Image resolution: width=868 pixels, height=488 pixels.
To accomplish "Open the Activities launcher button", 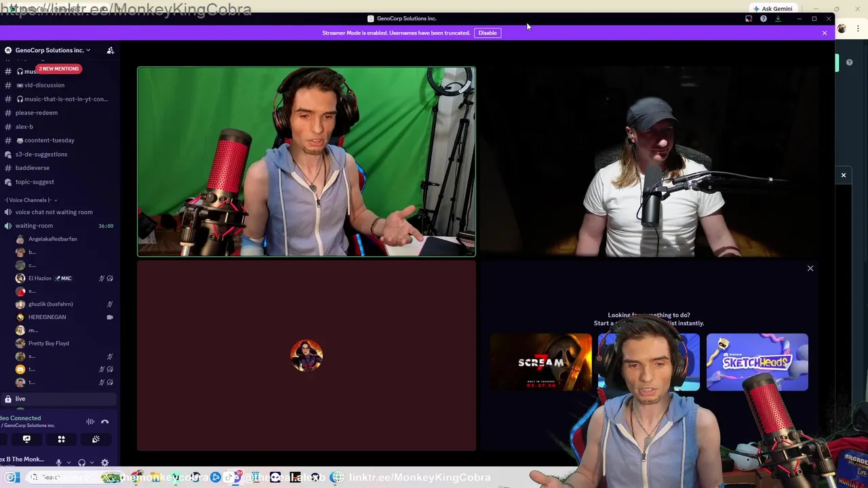I will [61, 439].
